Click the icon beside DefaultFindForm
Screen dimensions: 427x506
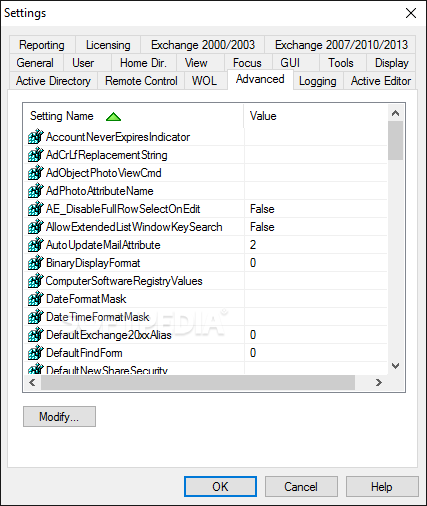tap(35, 353)
